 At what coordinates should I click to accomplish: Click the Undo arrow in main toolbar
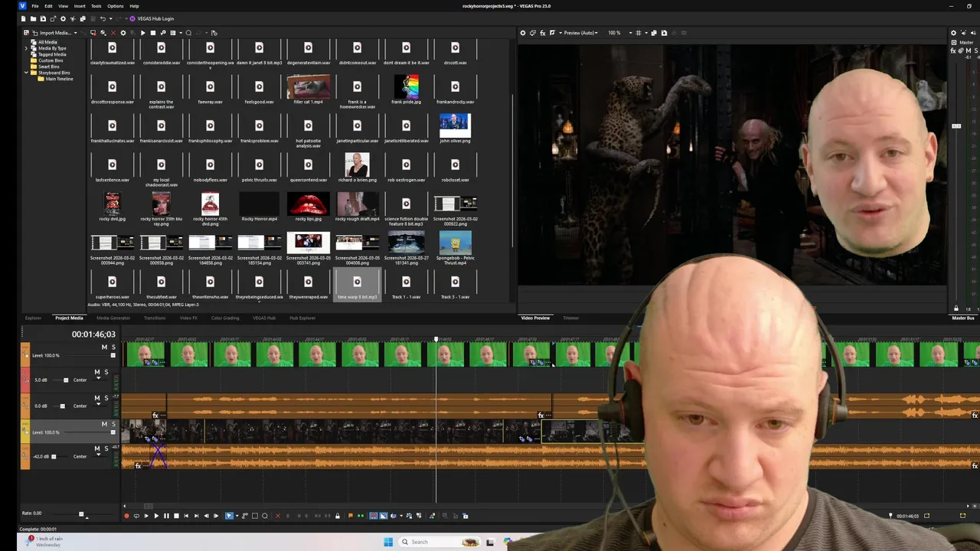(103, 18)
